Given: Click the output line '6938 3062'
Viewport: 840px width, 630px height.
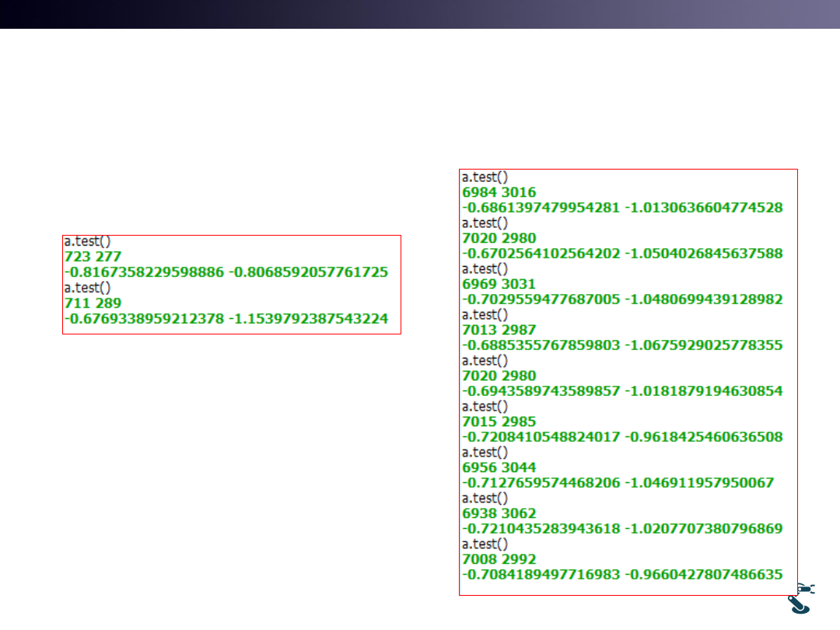Looking at the screenshot, I should pyautogui.click(x=499, y=513).
